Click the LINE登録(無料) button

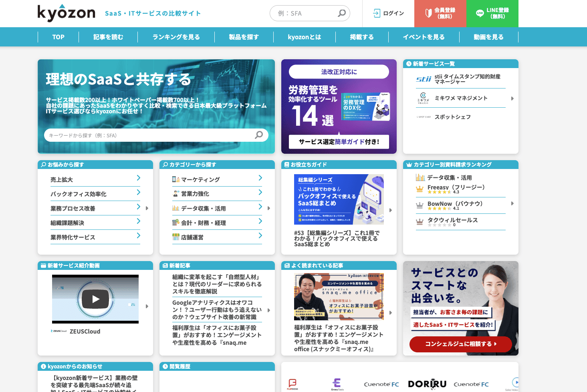coord(492,14)
